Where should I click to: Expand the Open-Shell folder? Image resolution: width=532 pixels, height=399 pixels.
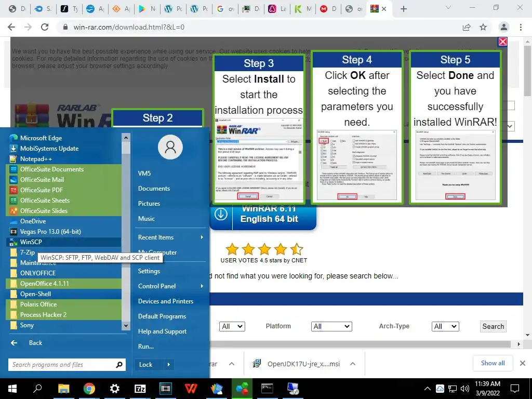tap(63, 294)
